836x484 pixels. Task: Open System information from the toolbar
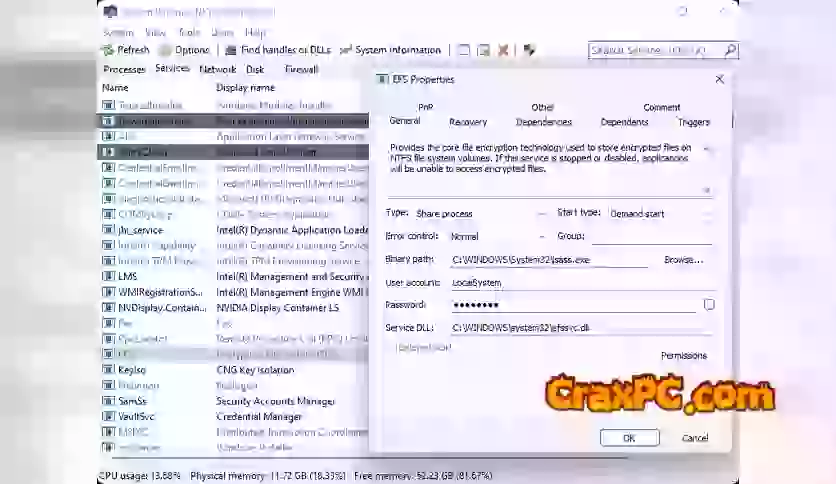point(391,50)
